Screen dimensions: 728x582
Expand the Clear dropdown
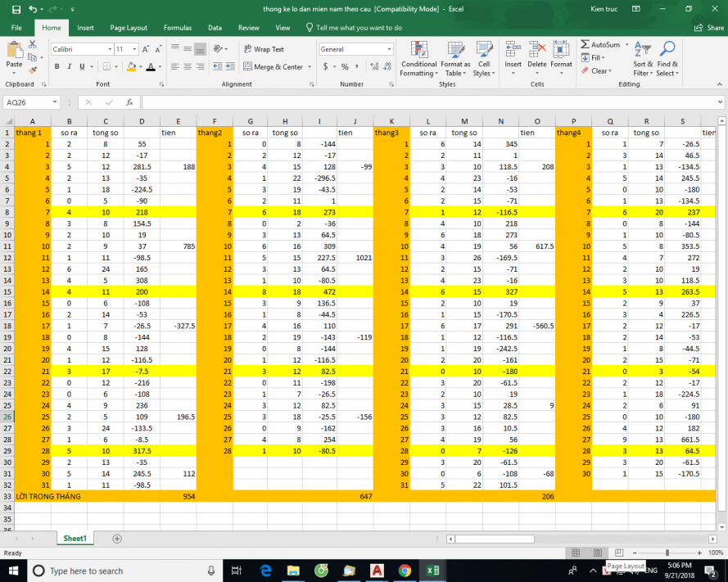(x=610, y=71)
